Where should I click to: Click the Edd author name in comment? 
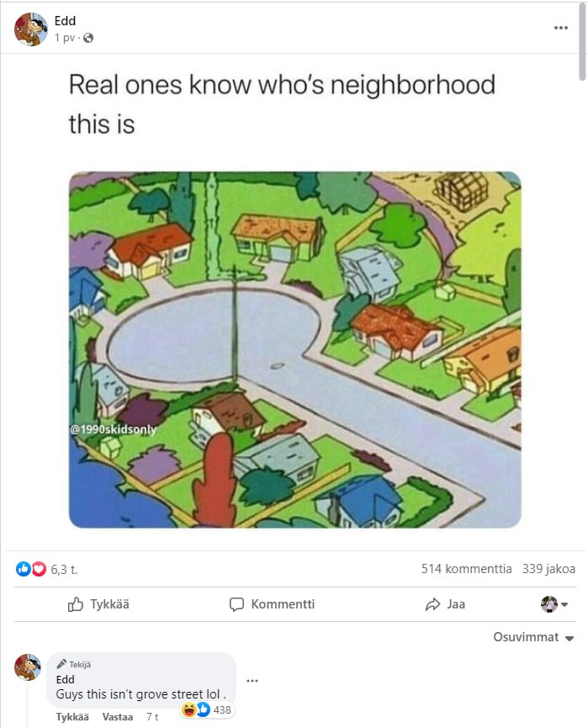tap(65, 679)
